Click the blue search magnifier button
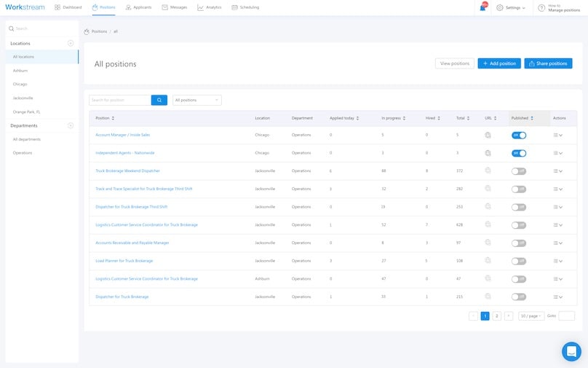Image resolution: width=588 pixels, height=368 pixels. (x=159, y=100)
